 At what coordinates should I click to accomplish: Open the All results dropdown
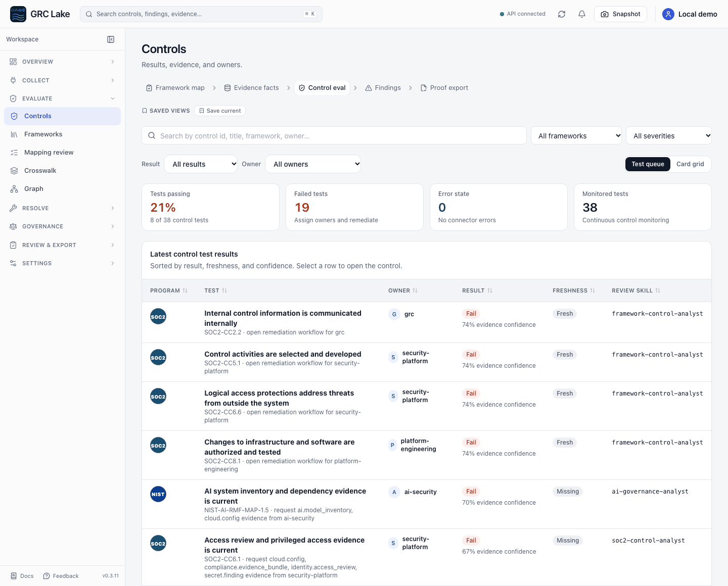(201, 164)
